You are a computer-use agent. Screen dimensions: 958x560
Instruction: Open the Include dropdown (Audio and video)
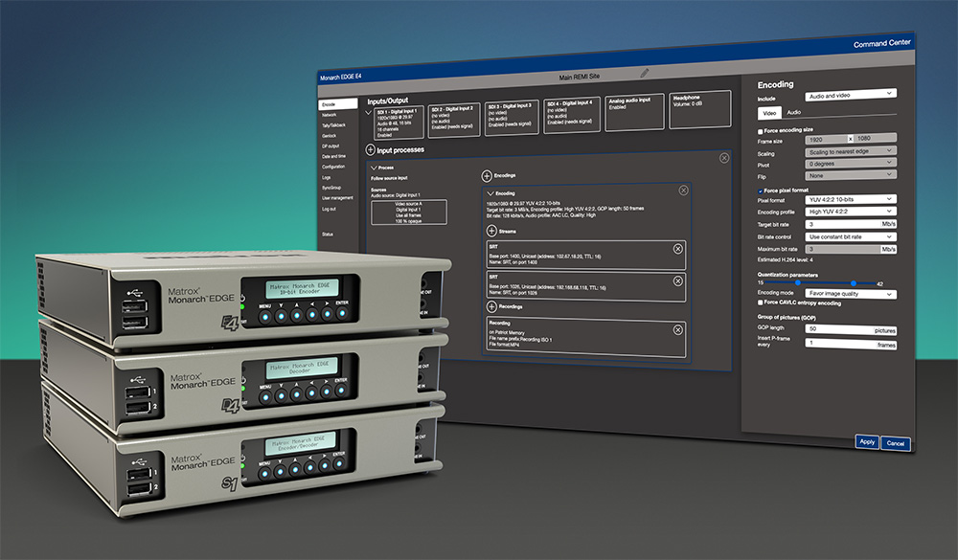pos(851,95)
